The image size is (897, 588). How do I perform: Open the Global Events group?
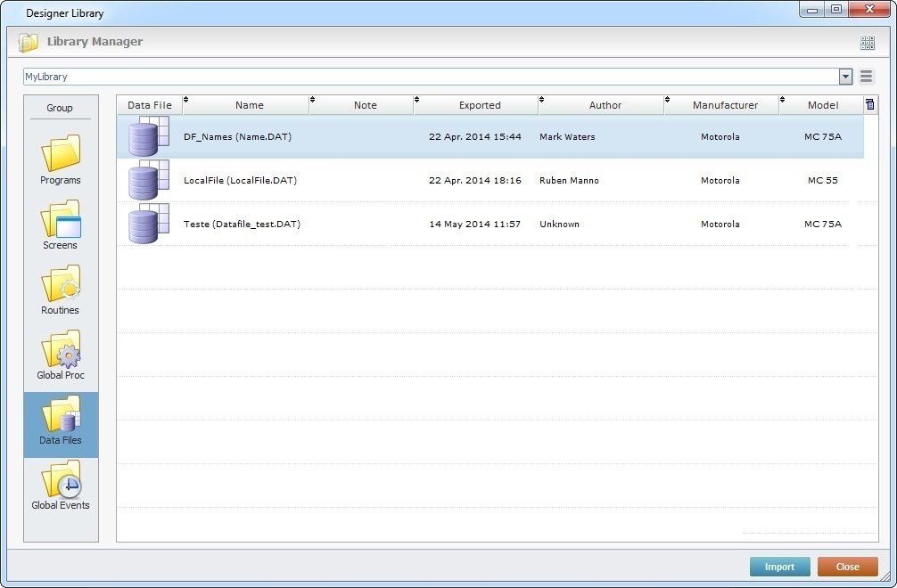point(61,486)
